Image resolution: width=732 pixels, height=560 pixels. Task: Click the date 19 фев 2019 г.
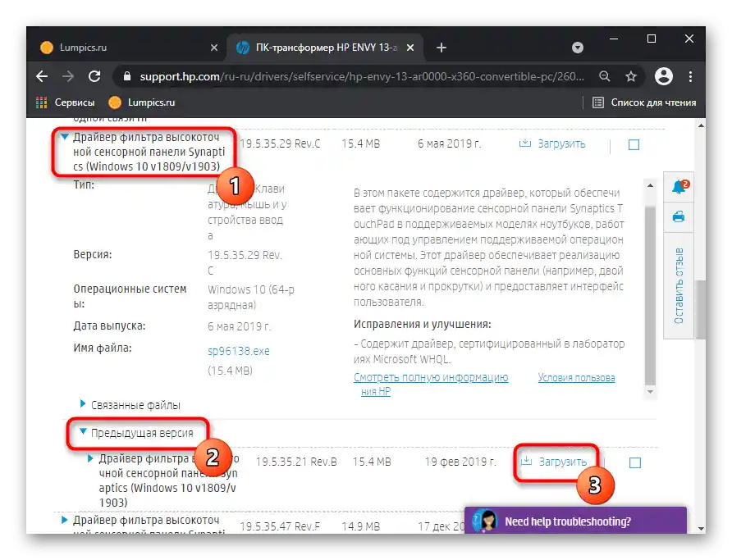460,462
